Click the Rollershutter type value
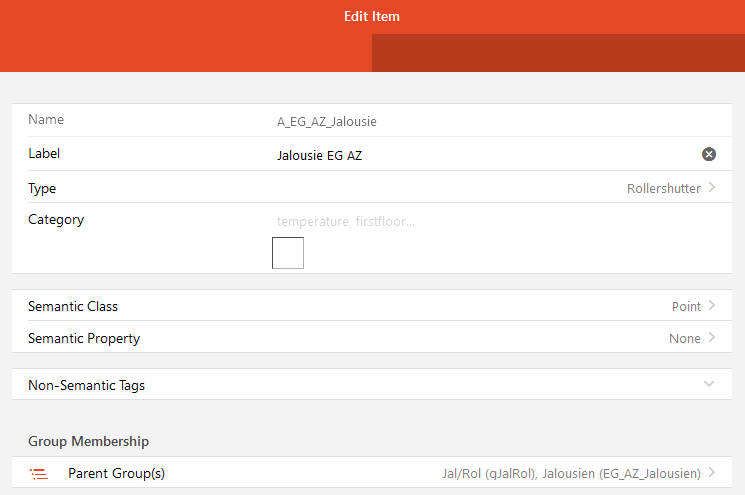 click(663, 188)
